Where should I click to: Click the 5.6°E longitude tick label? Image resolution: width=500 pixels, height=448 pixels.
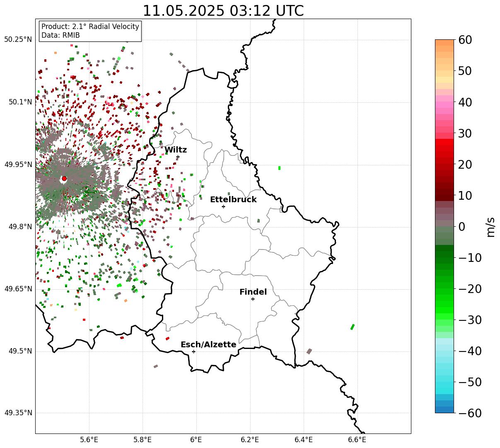point(89,440)
